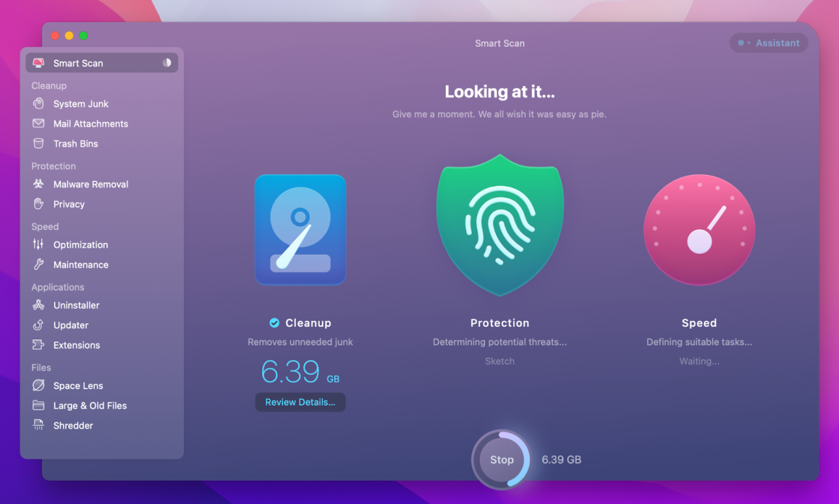Open the Optimization sliders icon
The height and width of the screenshot is (504, 839).
tap(39, 244)
